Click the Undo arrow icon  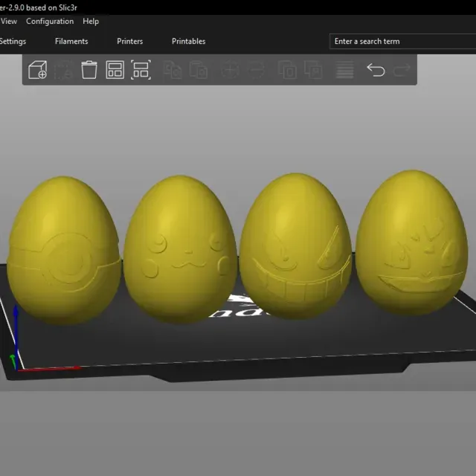click(376, 70)
